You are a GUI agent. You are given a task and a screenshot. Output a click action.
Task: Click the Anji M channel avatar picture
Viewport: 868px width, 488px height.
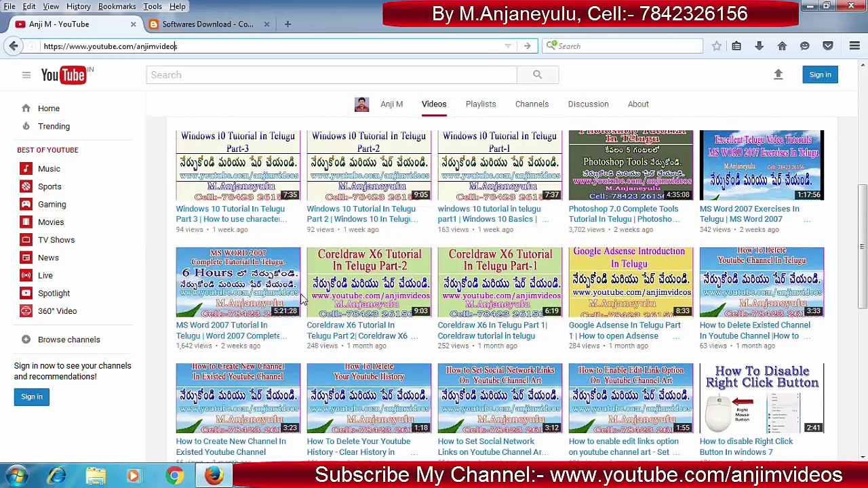pos(361,104)
